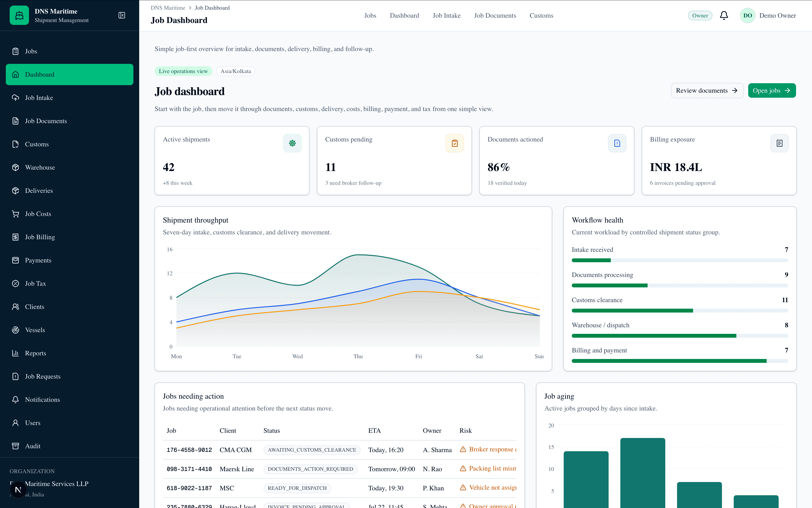Click the Status column header
The height and width of the screenshot is (508, 812).
click(272, 431)
